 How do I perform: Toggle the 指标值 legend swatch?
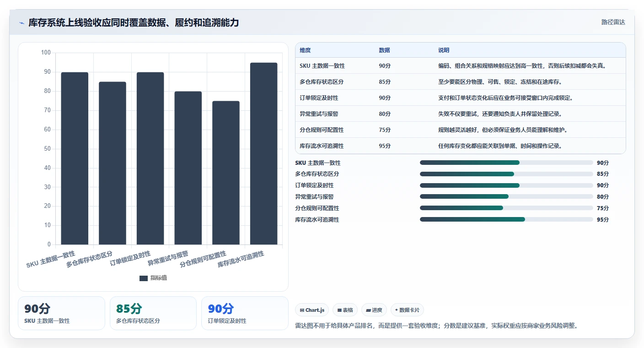(x=144, y=278)
